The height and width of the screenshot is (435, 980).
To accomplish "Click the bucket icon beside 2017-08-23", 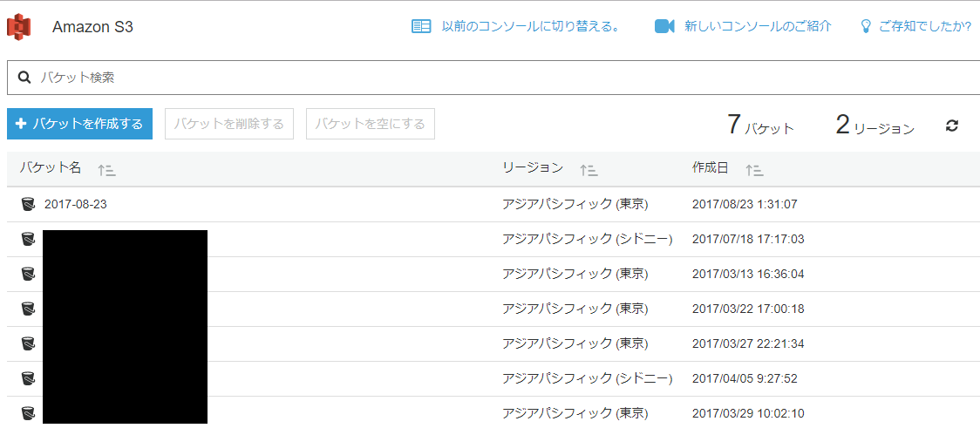I will pos(28,204).
